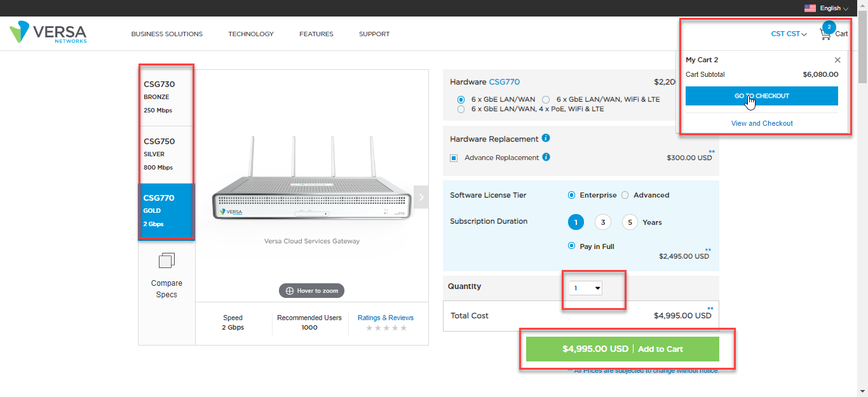Select 6 x GbE LAN/WAN option
The image size is (868, 397).
point(461,100)
